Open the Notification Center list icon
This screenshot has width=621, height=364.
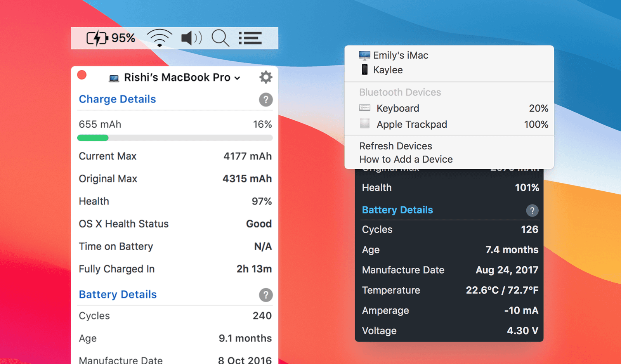point(250,38)
